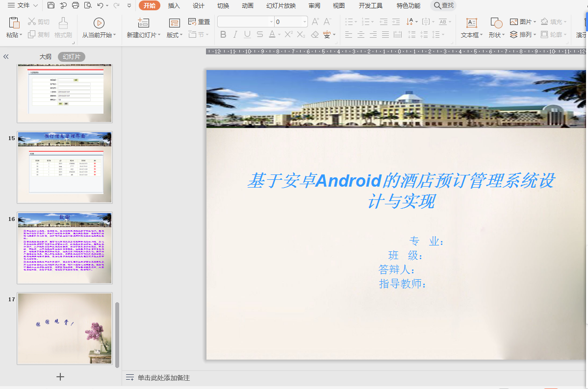Open the File (文件) menu
The width and height of the screenshot is (588, 389).
(x=23, y=5)
